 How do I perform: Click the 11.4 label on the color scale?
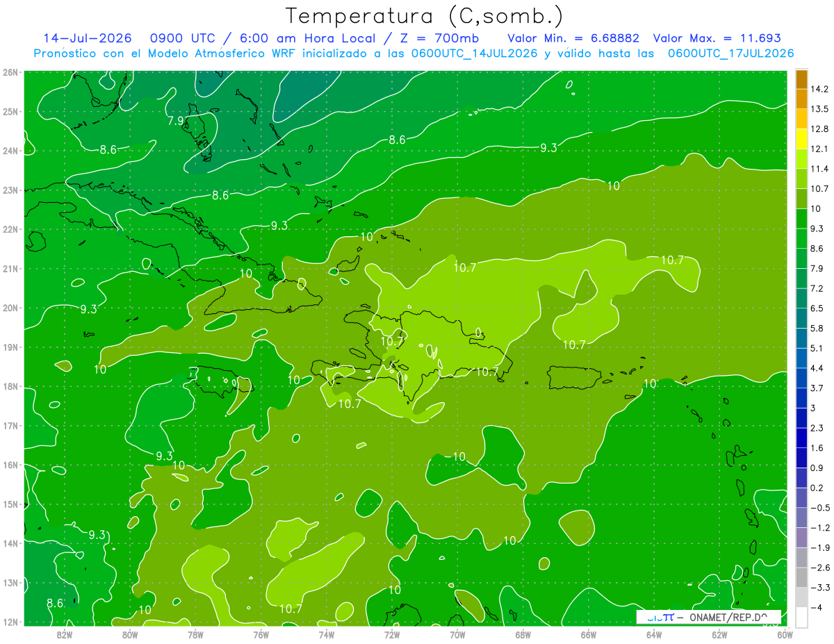pos(819,169)
